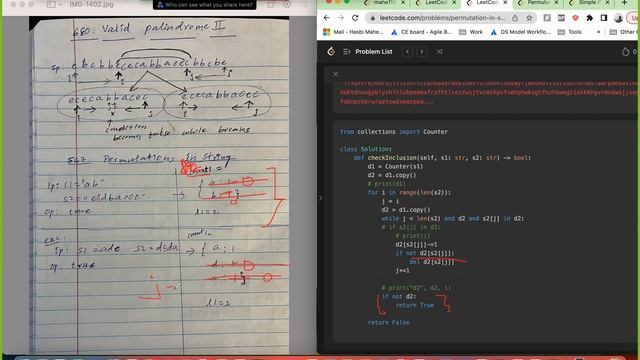Viewport: 640px width, 360px height.
Task: Click the 'return False' code line
Action: point(389,322)
